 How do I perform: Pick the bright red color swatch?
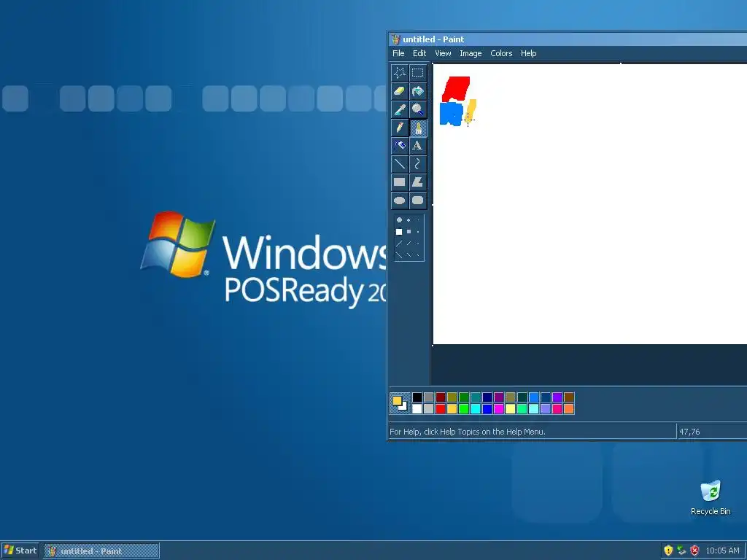[440, 408]
